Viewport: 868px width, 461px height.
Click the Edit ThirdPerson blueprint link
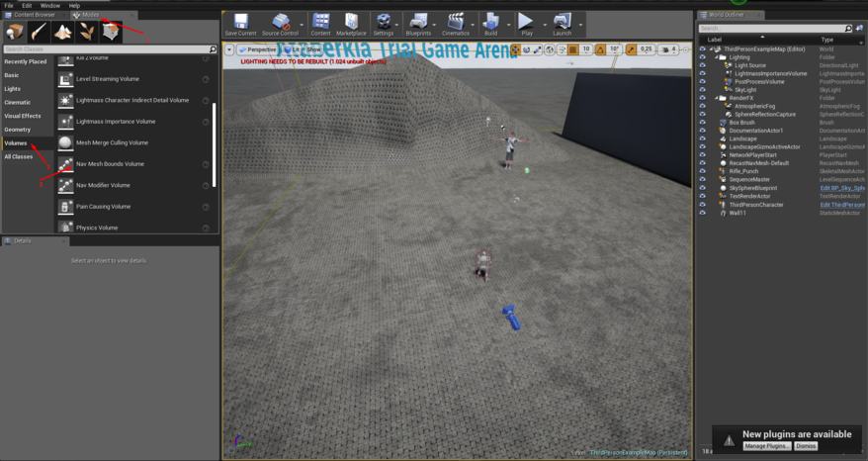tap(842, 205)
